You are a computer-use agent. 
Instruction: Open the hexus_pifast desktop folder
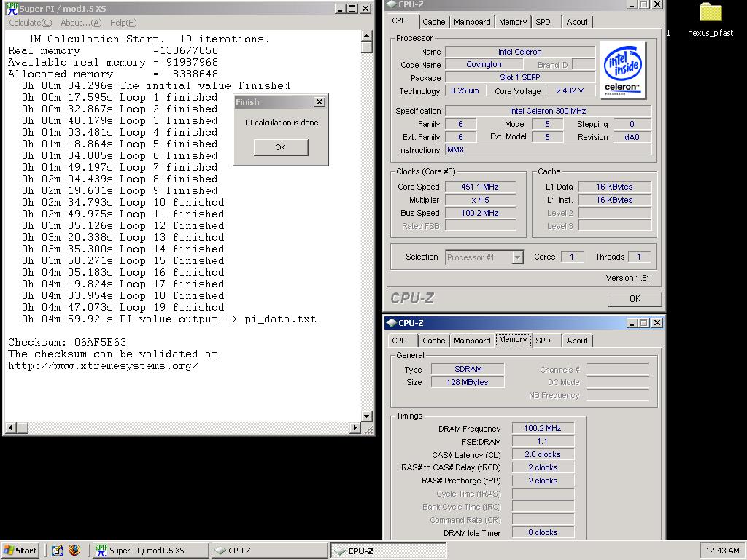click(711, 20)
